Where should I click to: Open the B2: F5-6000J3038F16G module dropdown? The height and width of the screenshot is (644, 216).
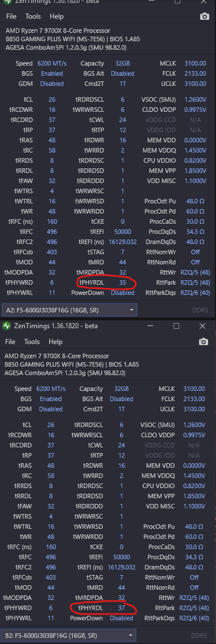(68, 635)
